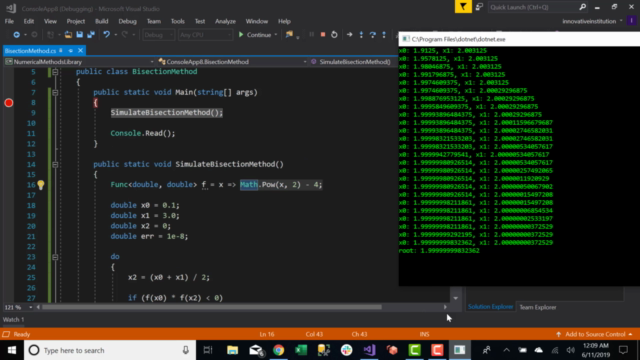The width and height of the screenshot is (640, 360).
Task: Click the Quick Launch search magnifier icon
Action: (582, 7)
